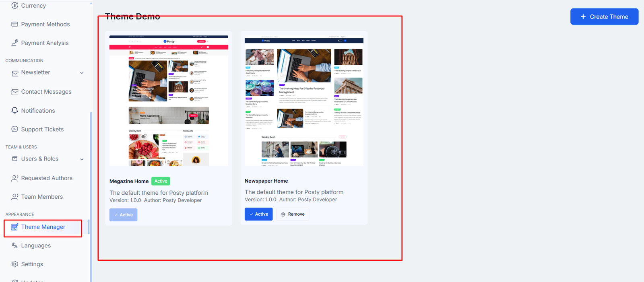
Task: Click the Settings gear icon
Action: [x=15, y=264]
